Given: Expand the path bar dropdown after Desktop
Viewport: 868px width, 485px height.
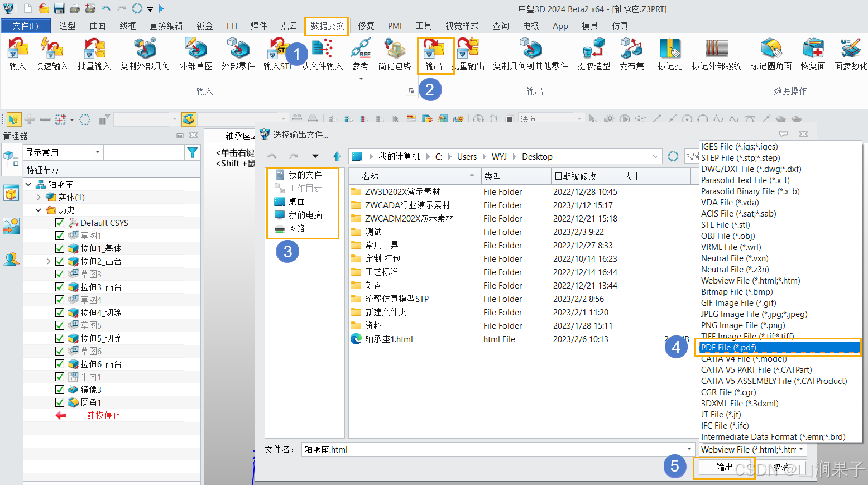Looking at the screenshot, I should pyautogui.click(x=655, y=156).
